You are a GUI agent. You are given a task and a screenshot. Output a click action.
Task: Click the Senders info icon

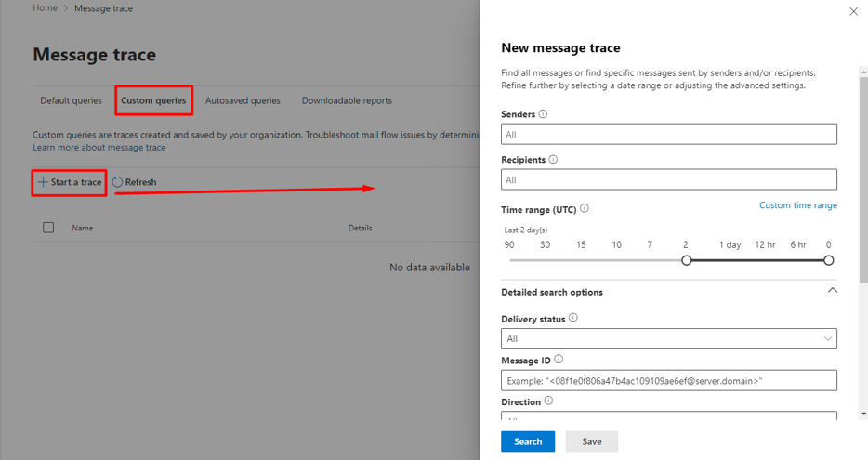coord(543,114)
